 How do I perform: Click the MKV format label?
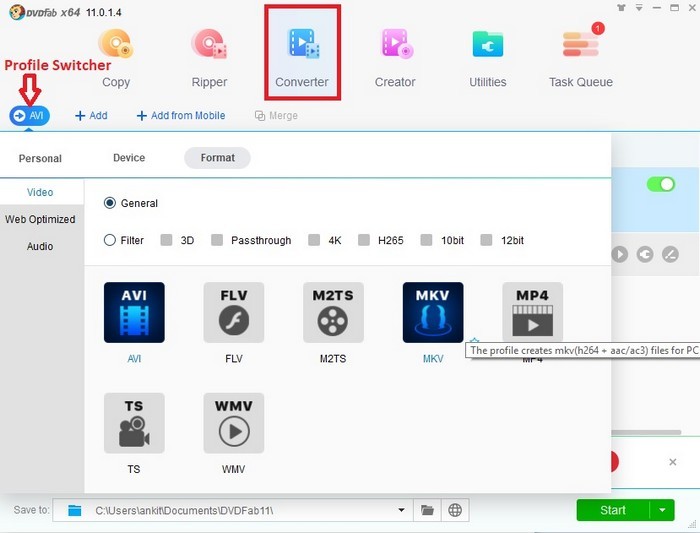433,358
